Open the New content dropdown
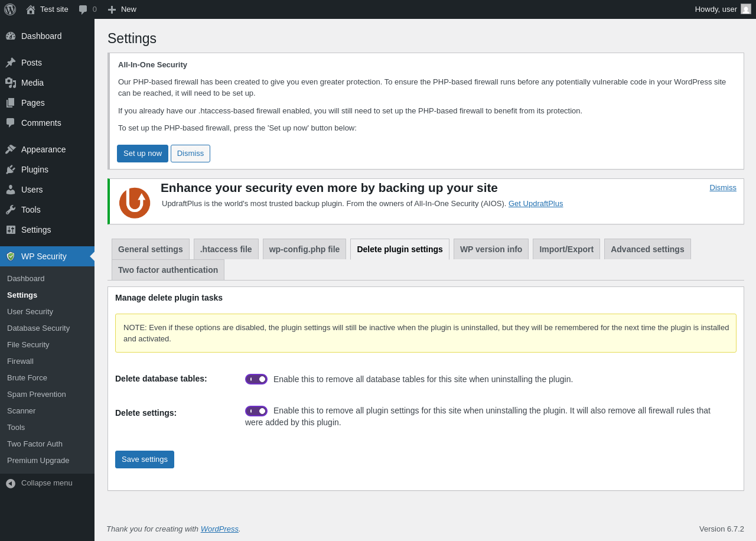This screenshot has width=756, height=541. 122,9
